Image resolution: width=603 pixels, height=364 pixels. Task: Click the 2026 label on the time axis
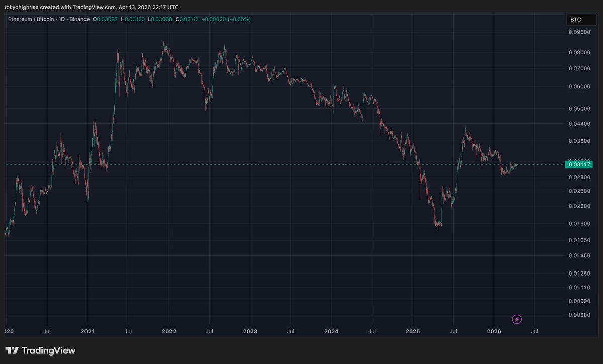(494, 331)
